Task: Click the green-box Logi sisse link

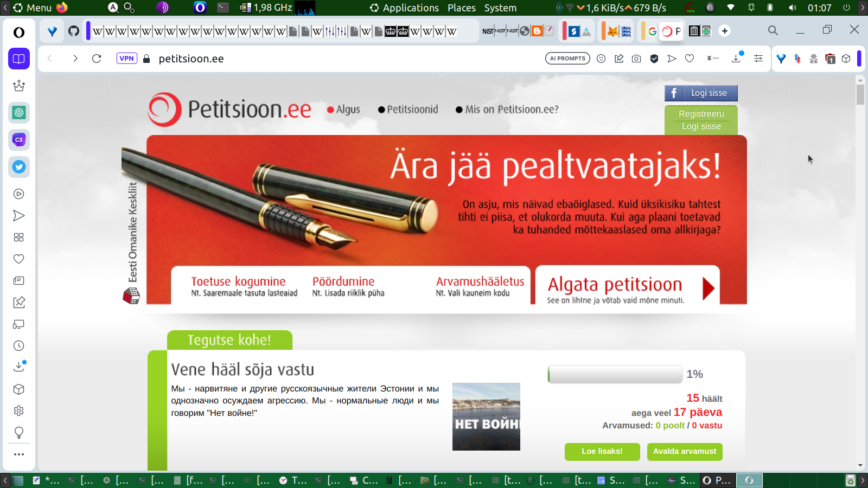Action: point(701,126)
